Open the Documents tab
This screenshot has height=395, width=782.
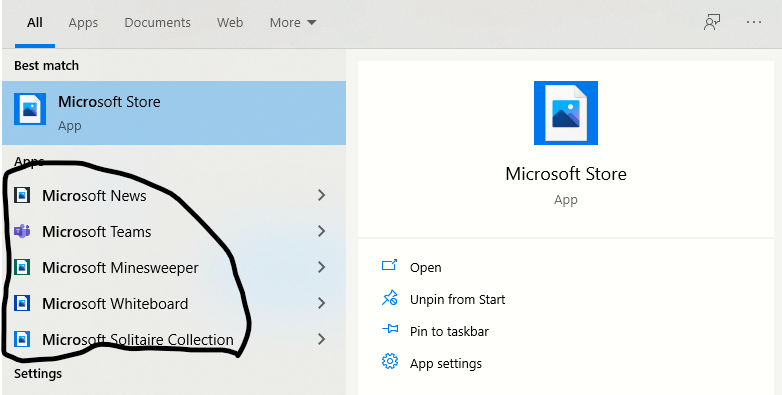click(158, 23)
